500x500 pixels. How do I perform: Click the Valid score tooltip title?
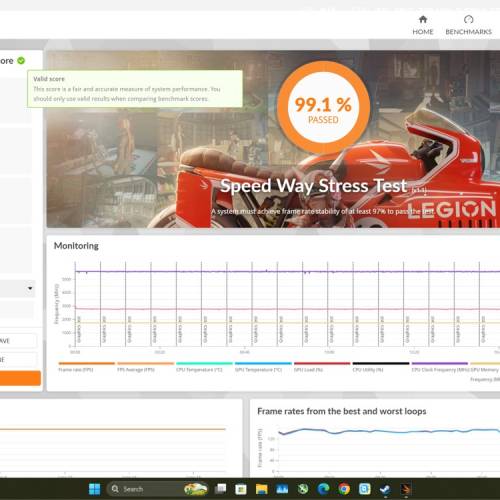(49, 79)
